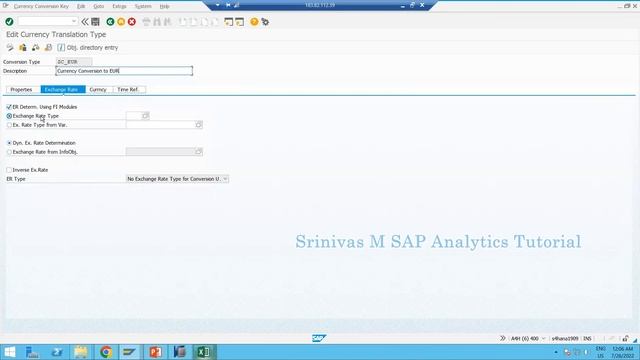Click the Save disk icon in toolbar
This screenshot has width=640, height=360.
point(96,22)
